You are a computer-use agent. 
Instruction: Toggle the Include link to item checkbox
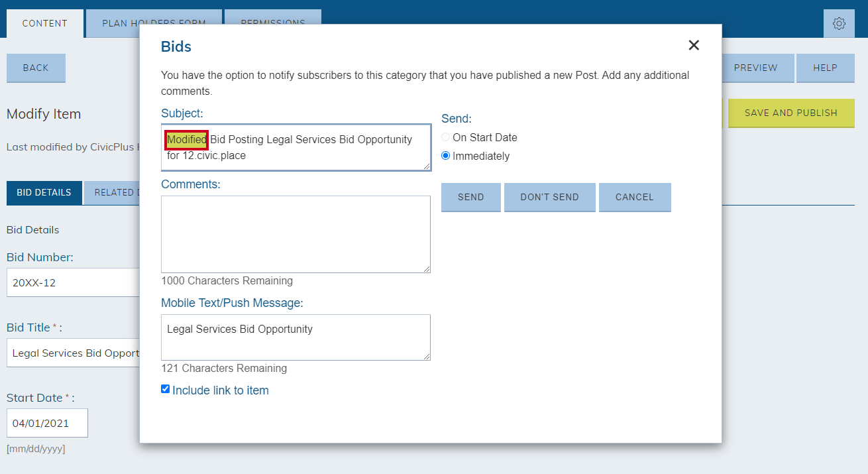click(166, 389)
